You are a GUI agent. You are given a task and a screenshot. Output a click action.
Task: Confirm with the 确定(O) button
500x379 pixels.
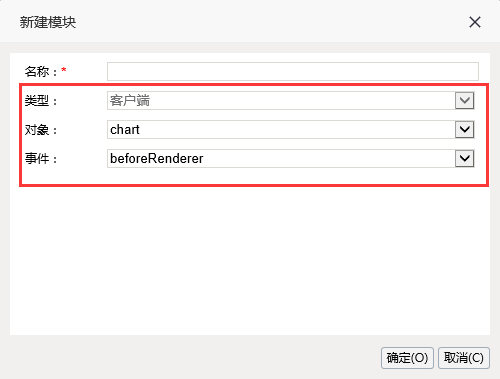click(407, 358)
